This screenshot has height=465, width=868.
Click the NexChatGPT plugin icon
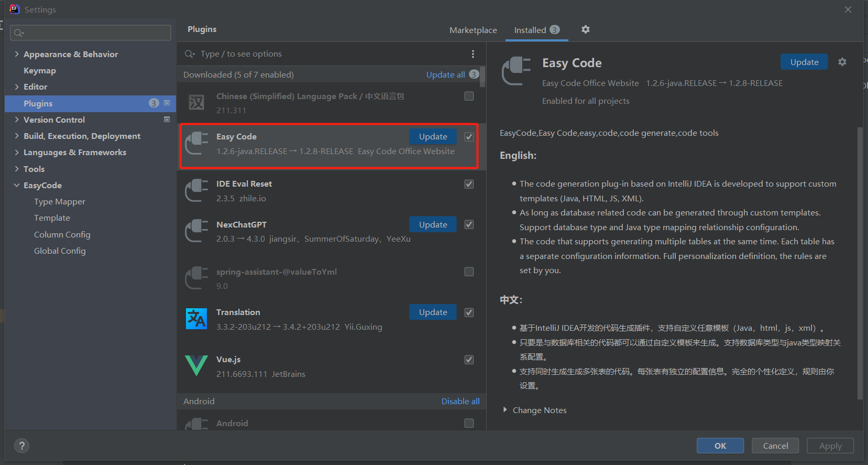[x=196, y=231]
